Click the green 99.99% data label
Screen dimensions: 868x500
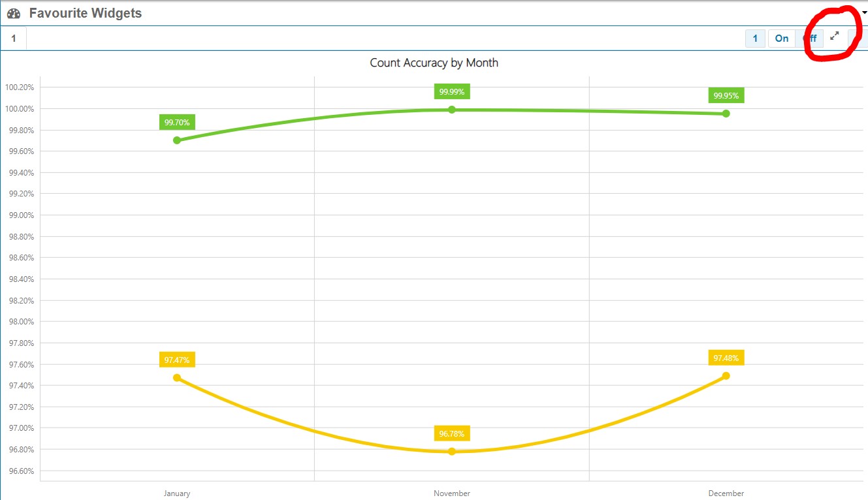pyautogui.click(x=452, y=92)
